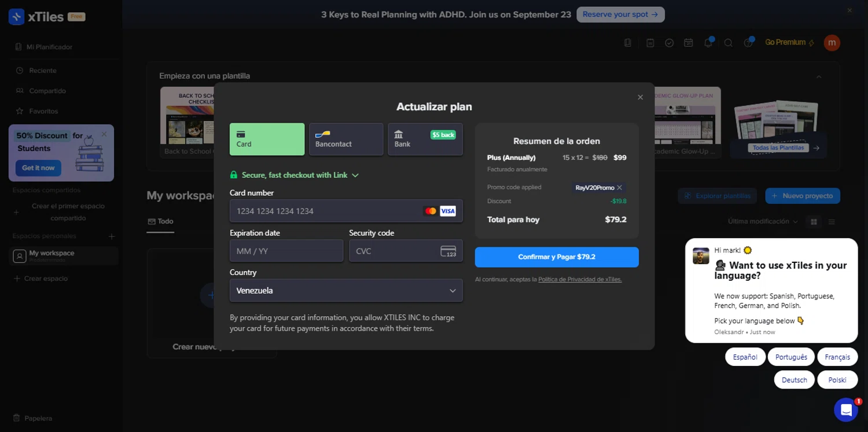Open Compartido in the sidebar

(41, 91)
